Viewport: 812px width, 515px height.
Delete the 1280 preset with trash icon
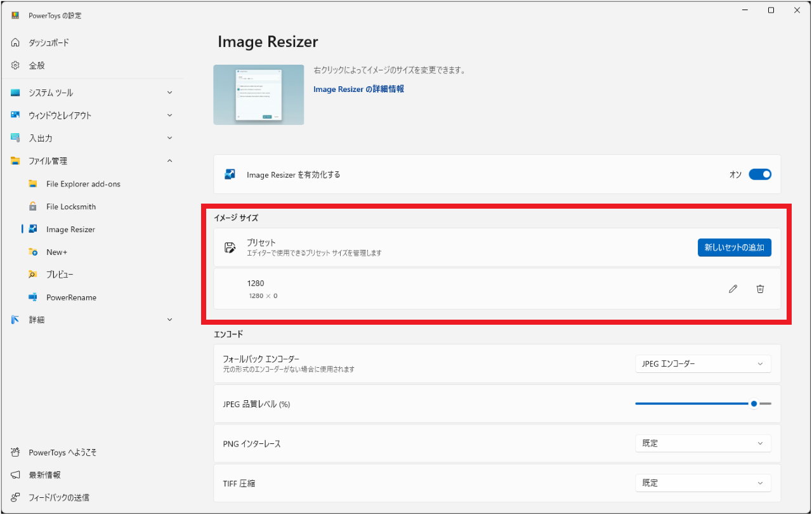[760, 289]
